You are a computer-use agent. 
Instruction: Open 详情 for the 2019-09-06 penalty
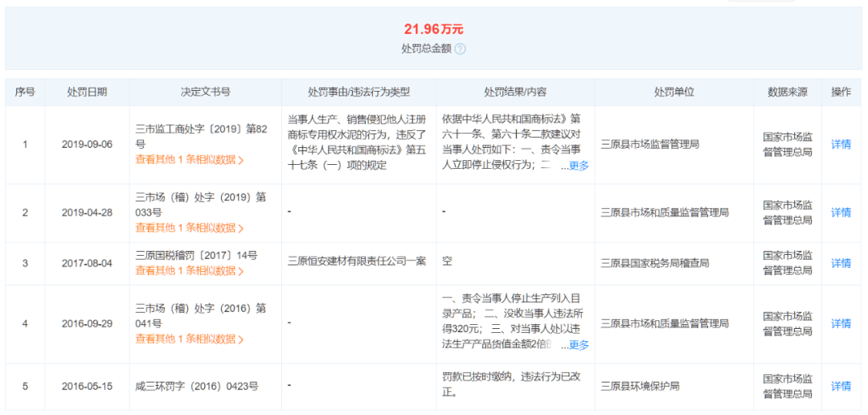pos(841,145)
